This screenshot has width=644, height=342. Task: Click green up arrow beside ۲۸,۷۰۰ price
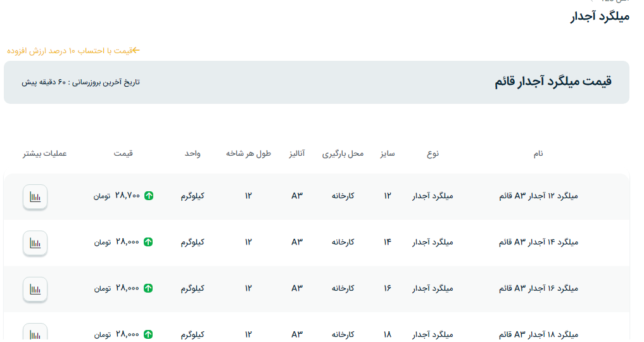pos(149,196)
